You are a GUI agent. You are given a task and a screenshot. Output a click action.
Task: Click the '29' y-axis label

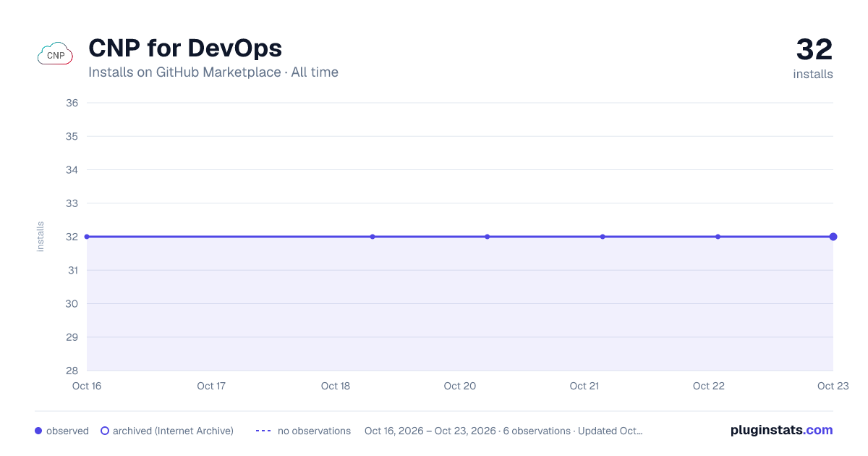point(72,337)
